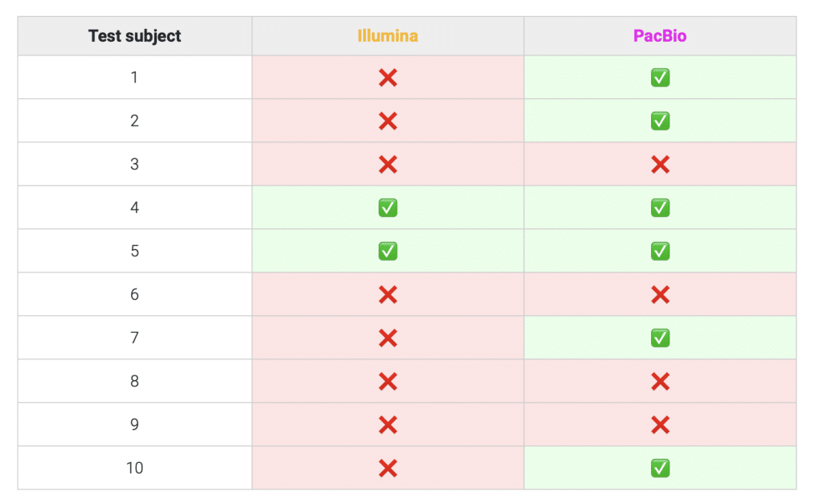Click the red X for Illumina subject 9
Viewport: 823px width, 504px height.
[x=388, y=424]
